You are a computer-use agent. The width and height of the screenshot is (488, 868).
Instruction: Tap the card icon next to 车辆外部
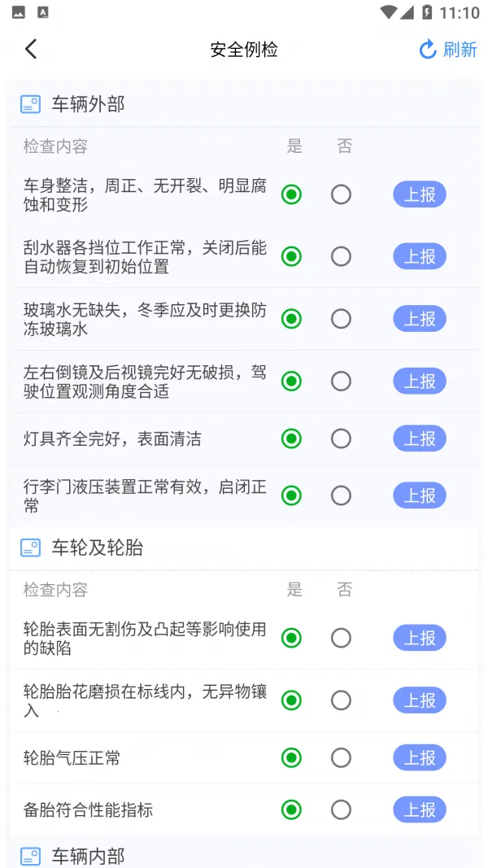pos(30,104)
